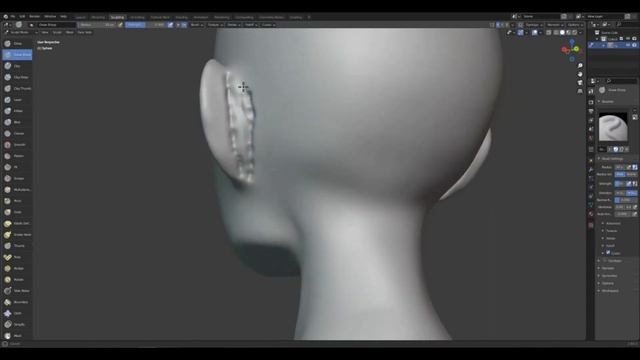Adjust the Radius slider in header
640x360 pixels.
(x=98, y=25)
